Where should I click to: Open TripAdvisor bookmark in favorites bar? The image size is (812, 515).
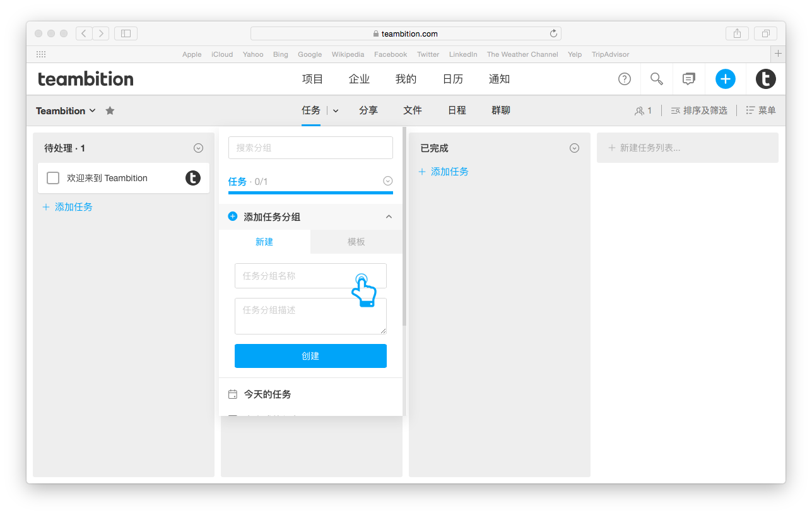pos(610,54)
